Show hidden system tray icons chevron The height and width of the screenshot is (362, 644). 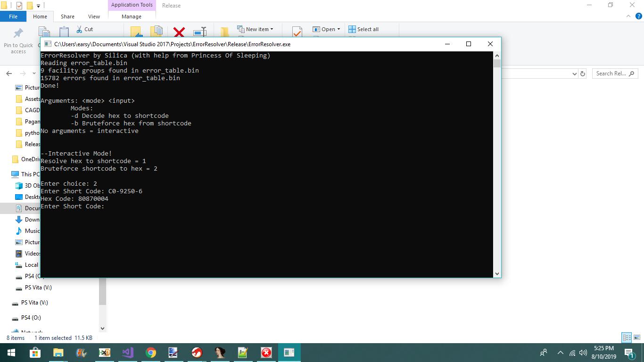(561, 353)
